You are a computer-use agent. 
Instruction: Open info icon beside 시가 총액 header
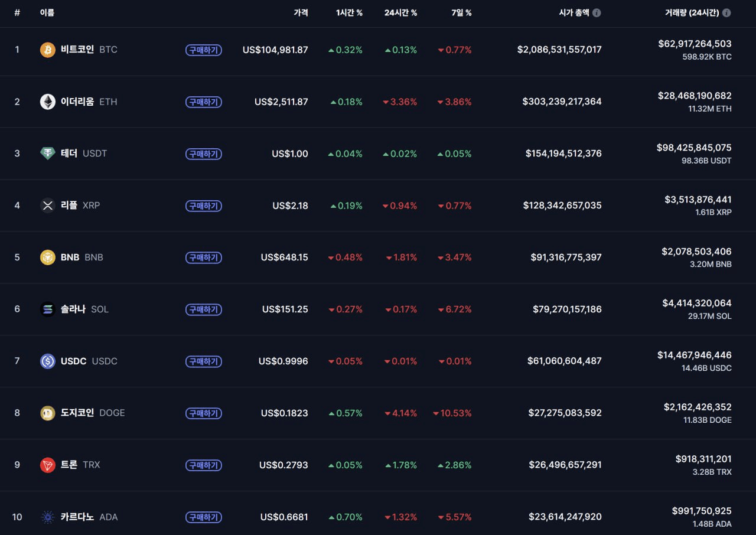[597, 12]
